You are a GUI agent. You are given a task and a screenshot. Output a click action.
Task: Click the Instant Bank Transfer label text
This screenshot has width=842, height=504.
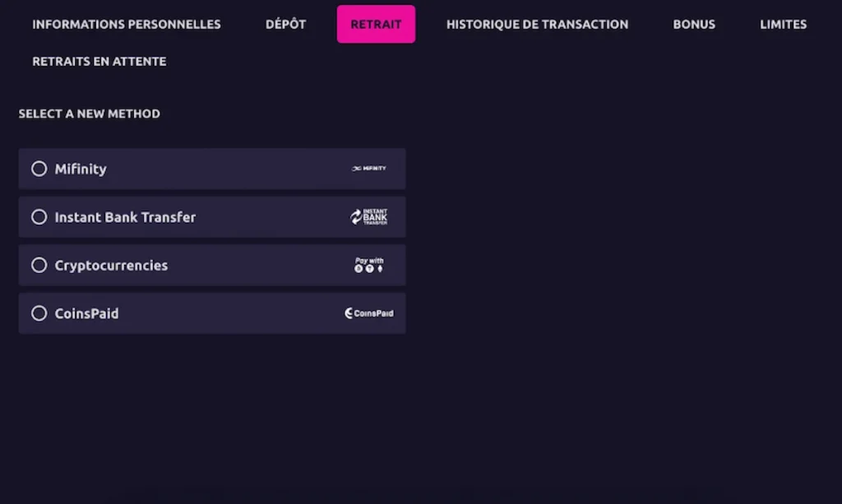pos(125,217)
